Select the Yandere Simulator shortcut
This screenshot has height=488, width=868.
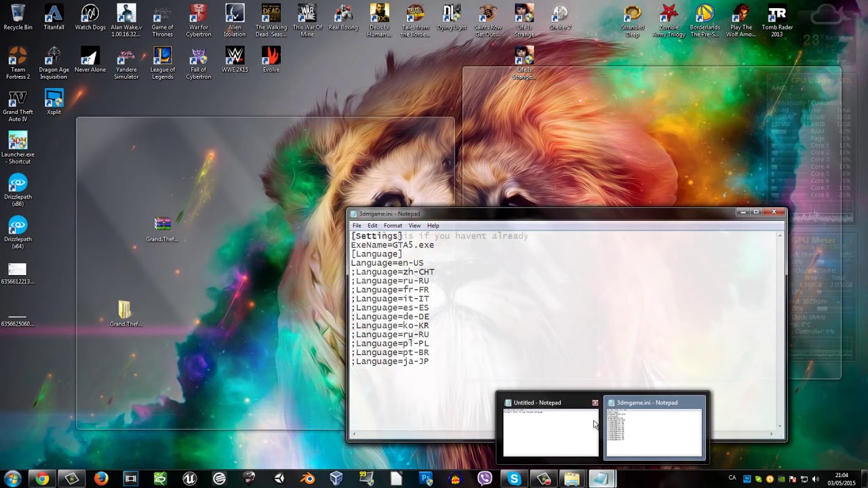126,62
